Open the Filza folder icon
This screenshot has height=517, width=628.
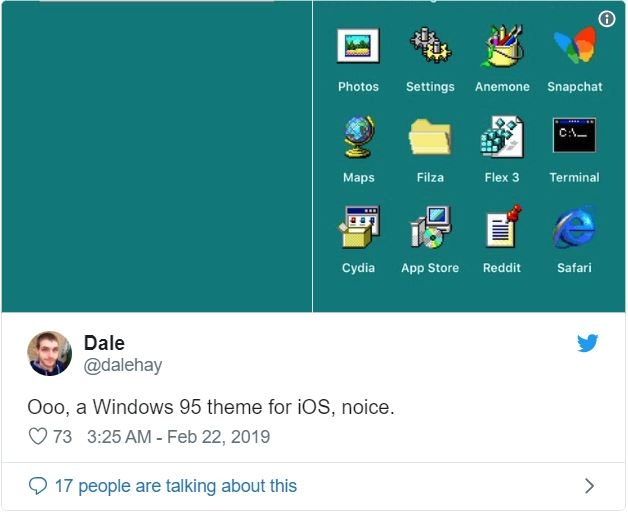point(430,137)
